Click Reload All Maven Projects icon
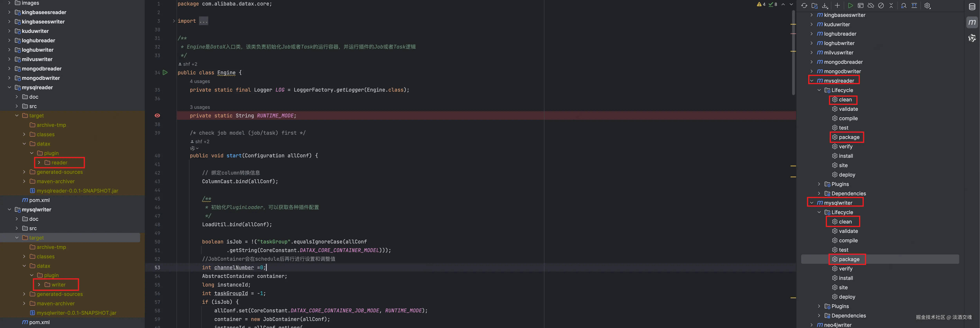Screen dimensions: 980x328 click(x=804, y=5)
